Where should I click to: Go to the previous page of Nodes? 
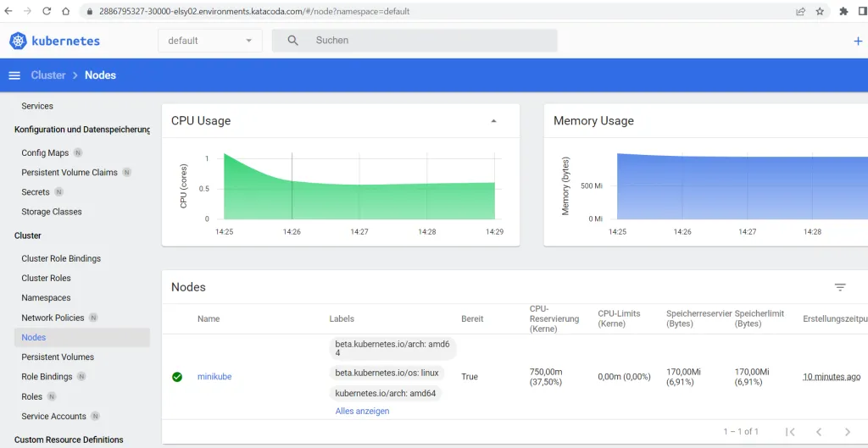tap(819, 431)
